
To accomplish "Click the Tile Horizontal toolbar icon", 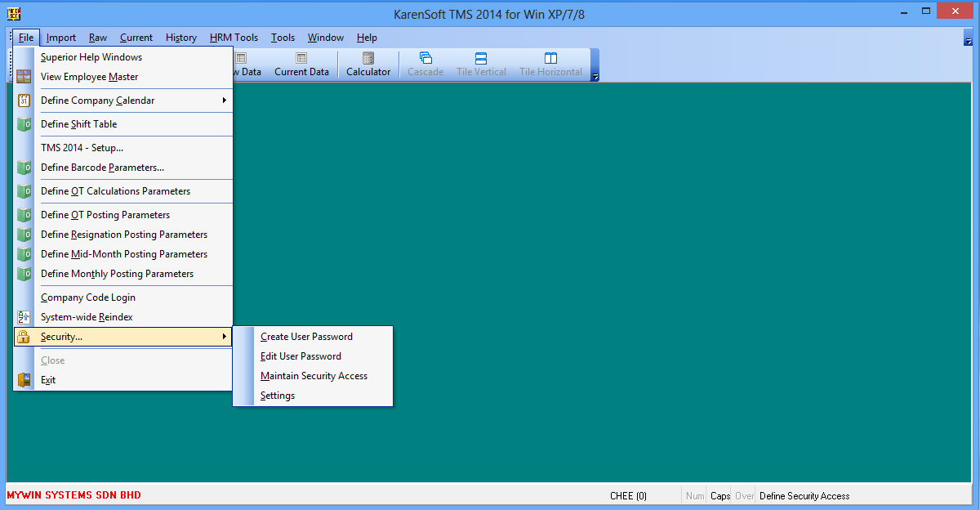I will [550, 58].
